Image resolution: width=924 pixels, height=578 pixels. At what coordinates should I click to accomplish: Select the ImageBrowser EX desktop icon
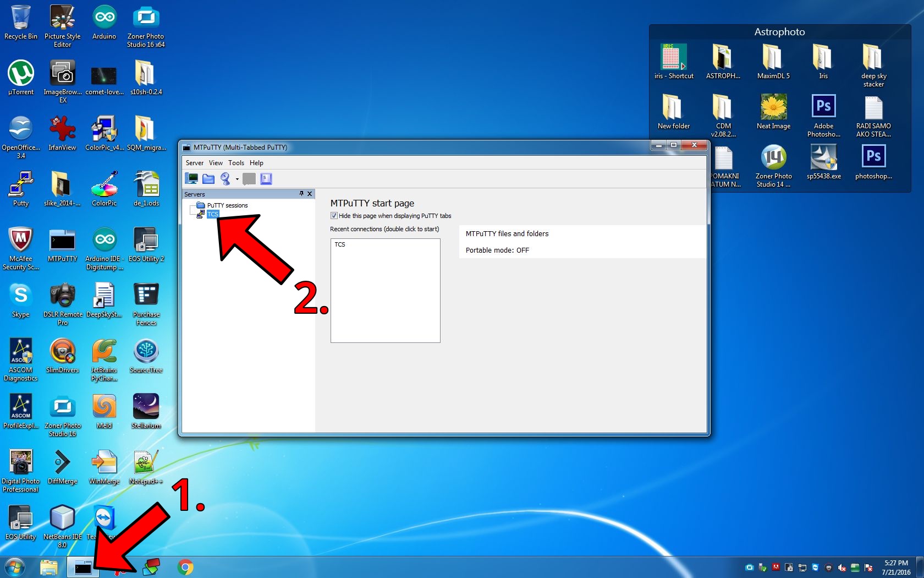(x=62, y=81)
